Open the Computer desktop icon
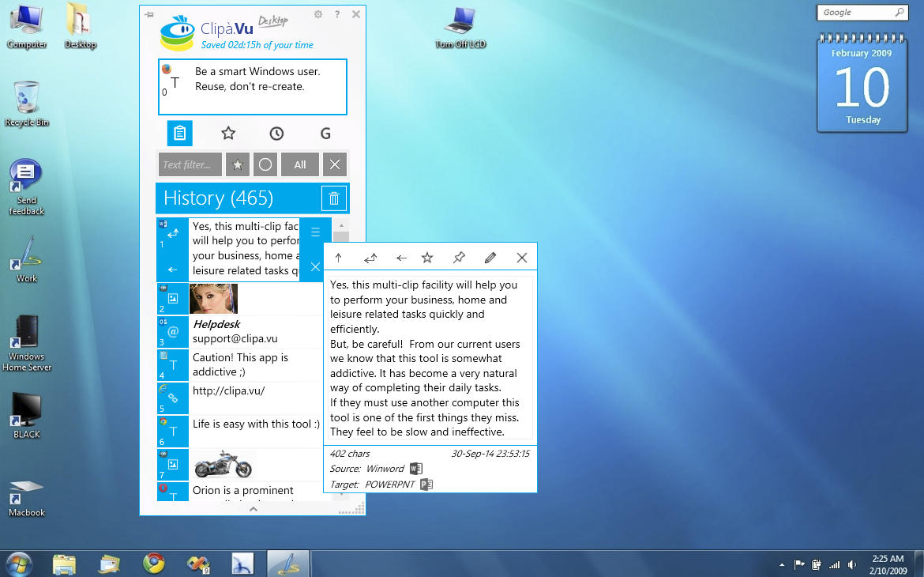924x577 pixels. click(27, 27)
